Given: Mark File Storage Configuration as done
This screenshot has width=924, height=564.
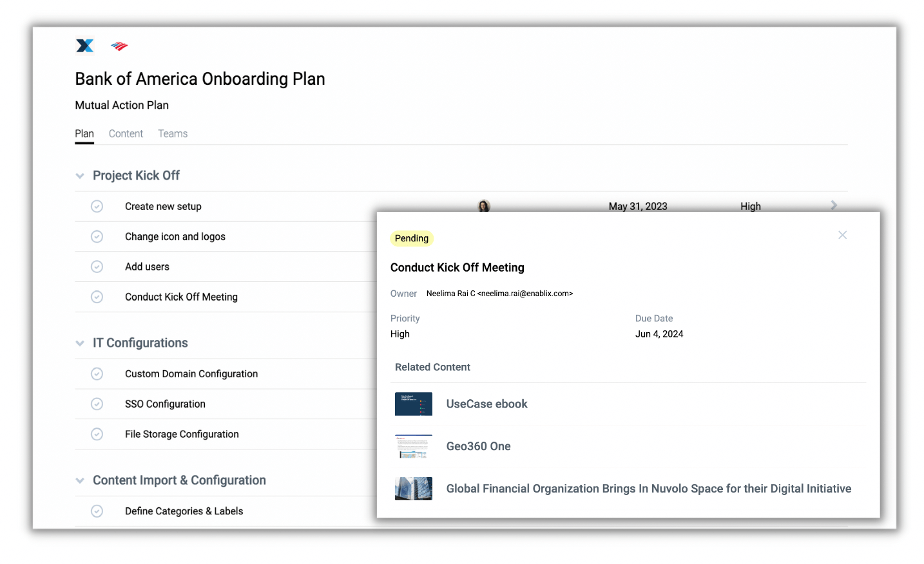Looking at the screenshot, I should (97, 435).
